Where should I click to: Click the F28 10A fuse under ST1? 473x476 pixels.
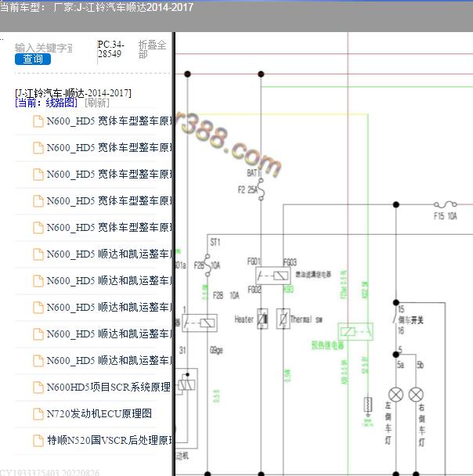pos(208,265)
